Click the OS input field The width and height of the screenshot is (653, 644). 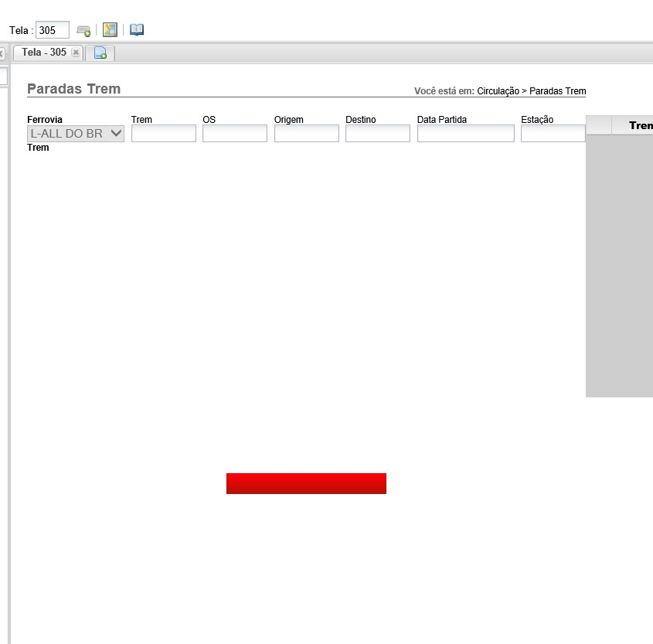tap(235, 134)
